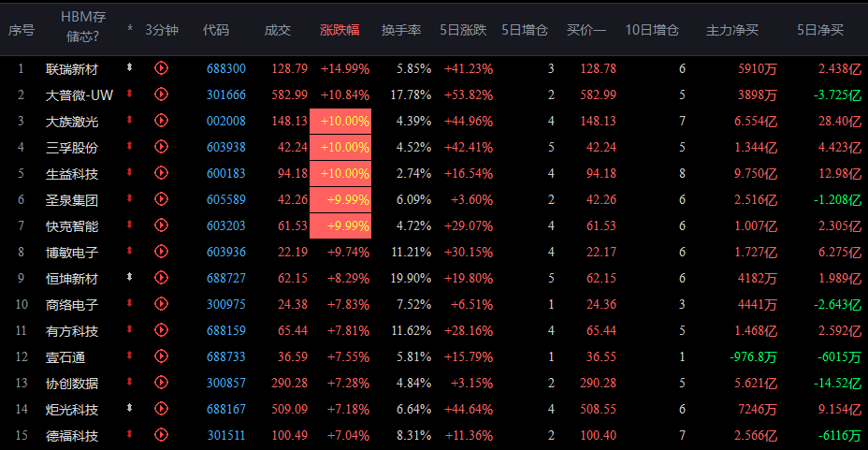The height and width of the screenshot is (450, 868).
Task: Sort by the 成交 column header
Action: 278,30
